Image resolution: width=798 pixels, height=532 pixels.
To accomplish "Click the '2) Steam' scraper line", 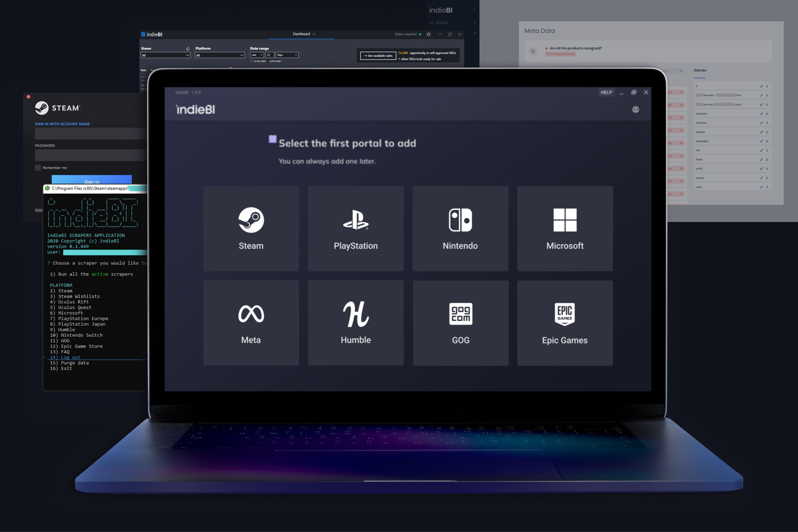I will tap(61, 291).
